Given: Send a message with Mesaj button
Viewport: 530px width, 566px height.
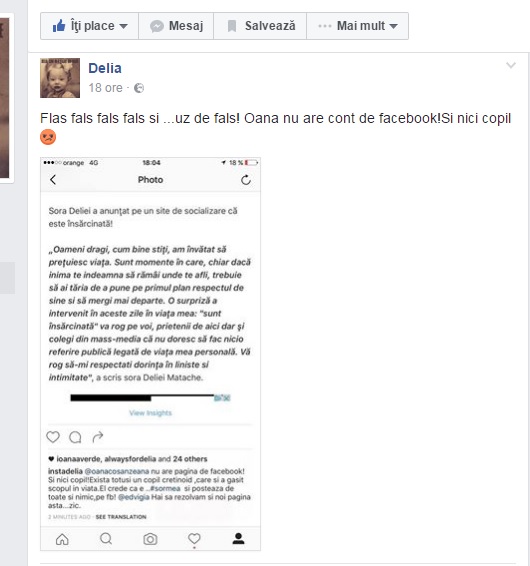Looking at the screenshot, I should [x=176, y=26].
